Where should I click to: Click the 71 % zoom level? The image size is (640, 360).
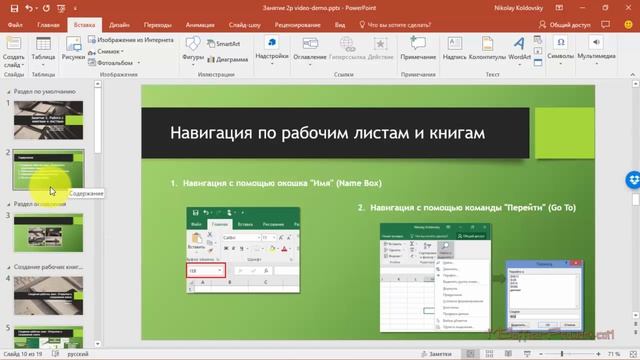pyautogui.click(x=614, y=354)
